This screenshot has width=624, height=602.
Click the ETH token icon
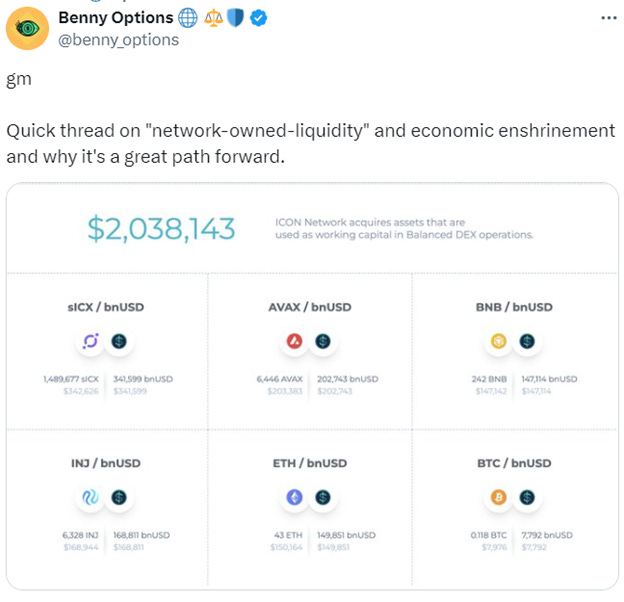coord(296,497)
